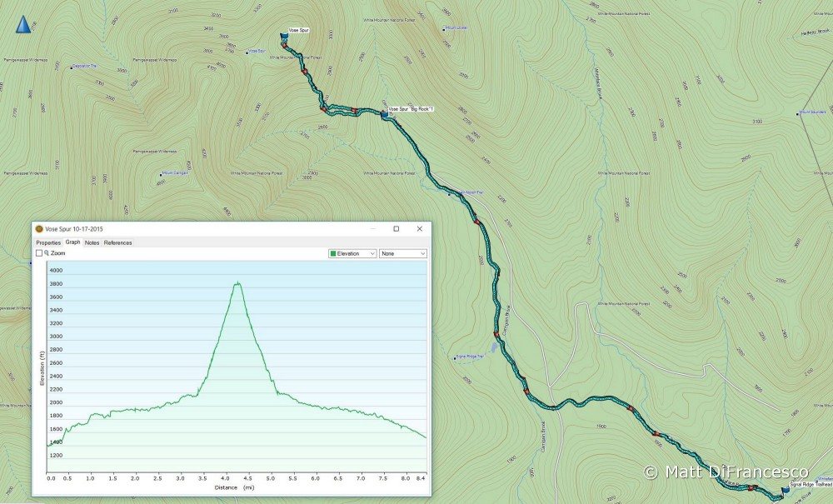Select the Mount Lowell point marker
Image resolution: width=833 pixels, height=504 pixels.
point(444,30)
